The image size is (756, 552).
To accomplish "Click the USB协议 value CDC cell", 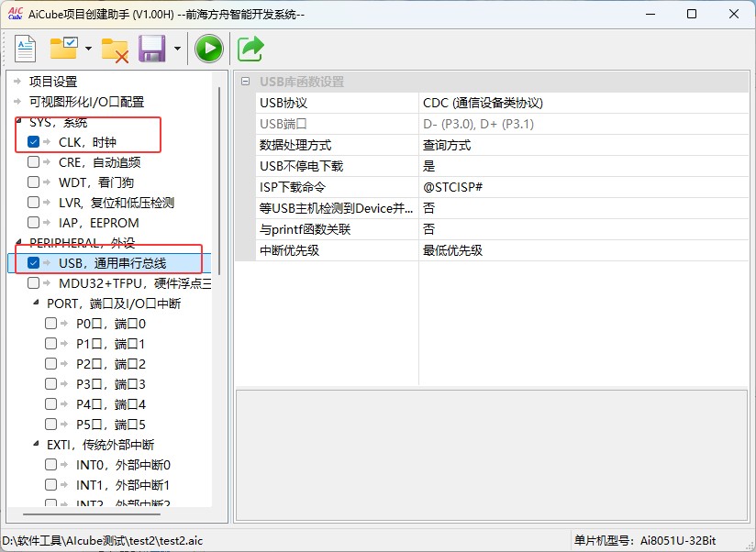I will [584, 103].
